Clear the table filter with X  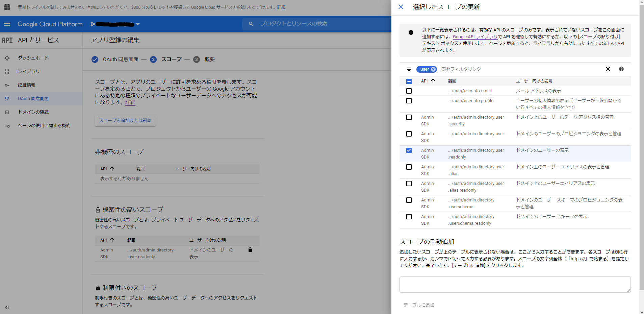608,69
